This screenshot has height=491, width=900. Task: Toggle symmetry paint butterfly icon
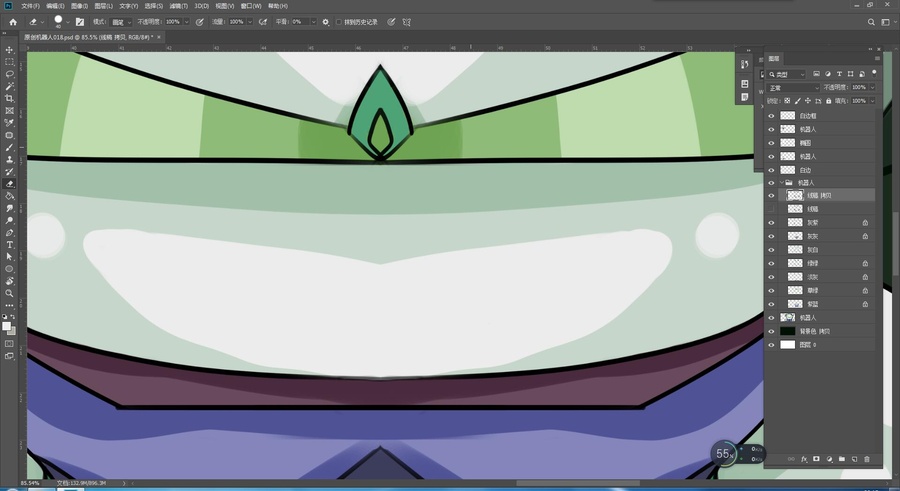407,22
